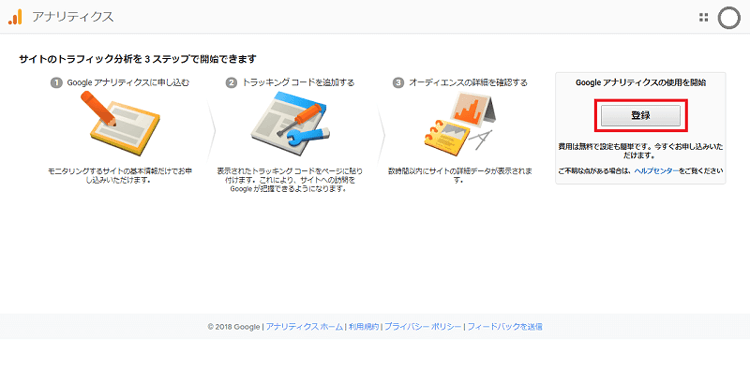Open the account profile avatar circle
Viewport: 750px width, 368px height.
[729, 18]
